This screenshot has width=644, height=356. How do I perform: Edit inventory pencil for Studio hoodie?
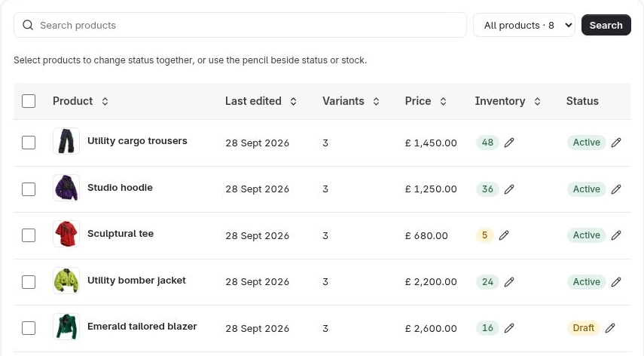click(509, 189)
